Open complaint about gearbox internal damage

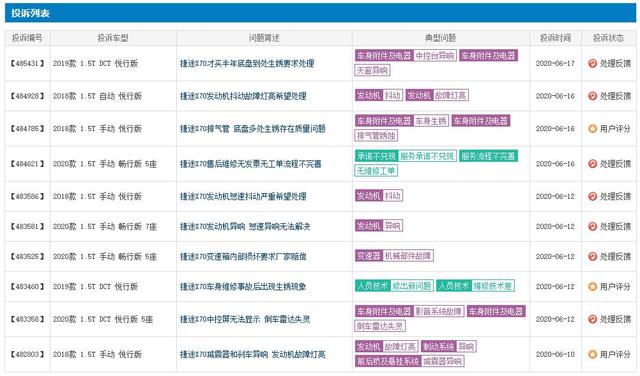243,256
